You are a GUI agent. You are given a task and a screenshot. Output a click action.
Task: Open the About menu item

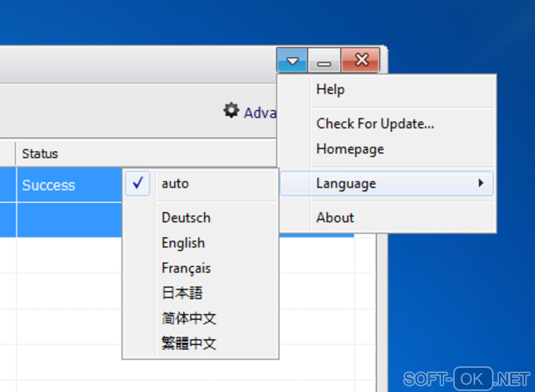[x=387, y=218]
